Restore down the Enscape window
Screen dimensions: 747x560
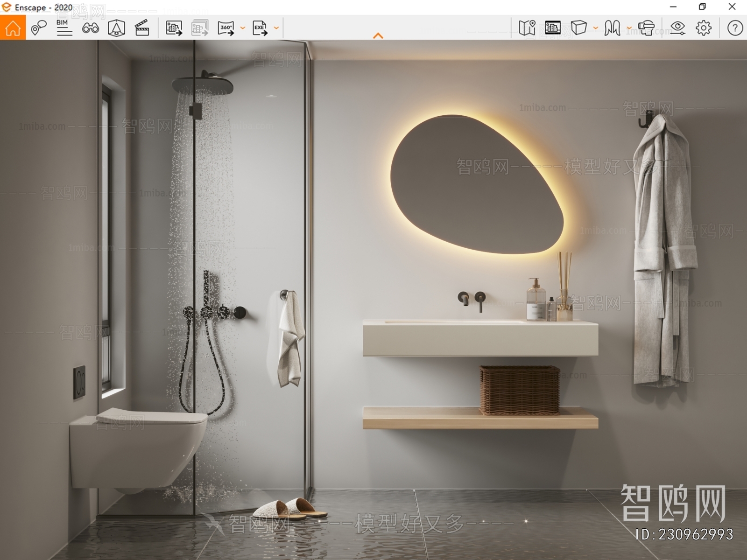[x=702, y=7]
